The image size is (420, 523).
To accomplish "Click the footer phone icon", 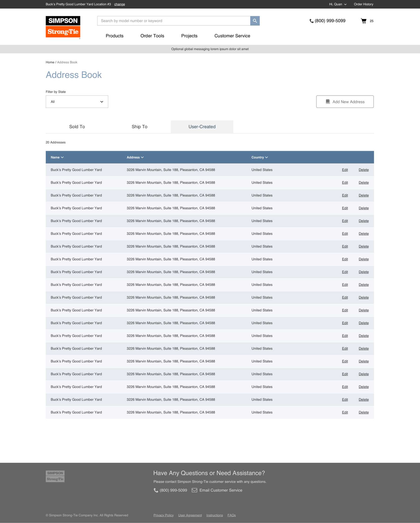I will coord(156,490).
